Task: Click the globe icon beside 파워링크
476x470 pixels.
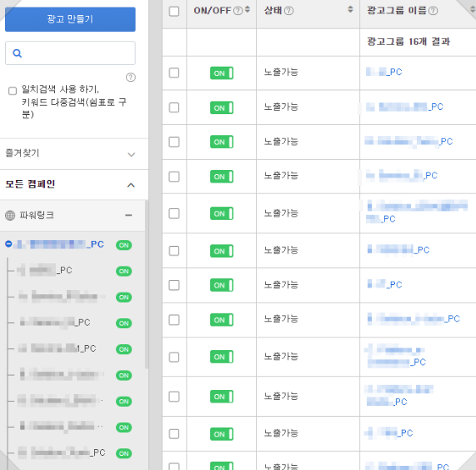Action: (x=10, y=216)
